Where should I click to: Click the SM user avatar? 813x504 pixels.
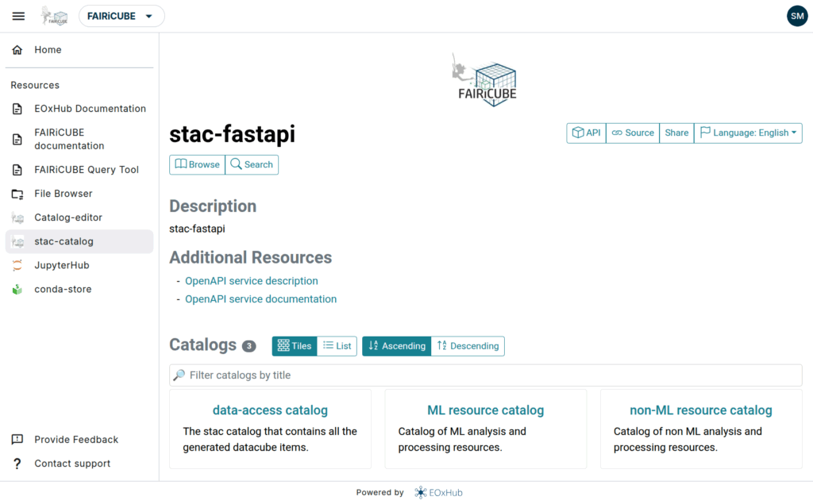pos(796,16)
